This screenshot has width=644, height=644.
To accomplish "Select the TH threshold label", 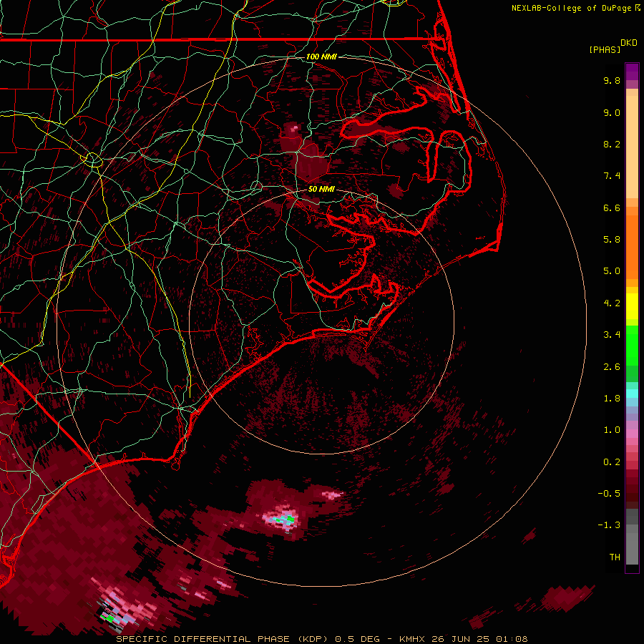I will tap(615, 557).
